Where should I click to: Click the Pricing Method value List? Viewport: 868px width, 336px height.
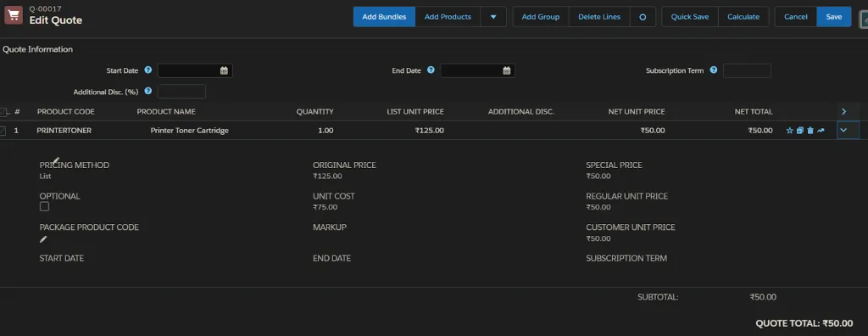(46, 176)
